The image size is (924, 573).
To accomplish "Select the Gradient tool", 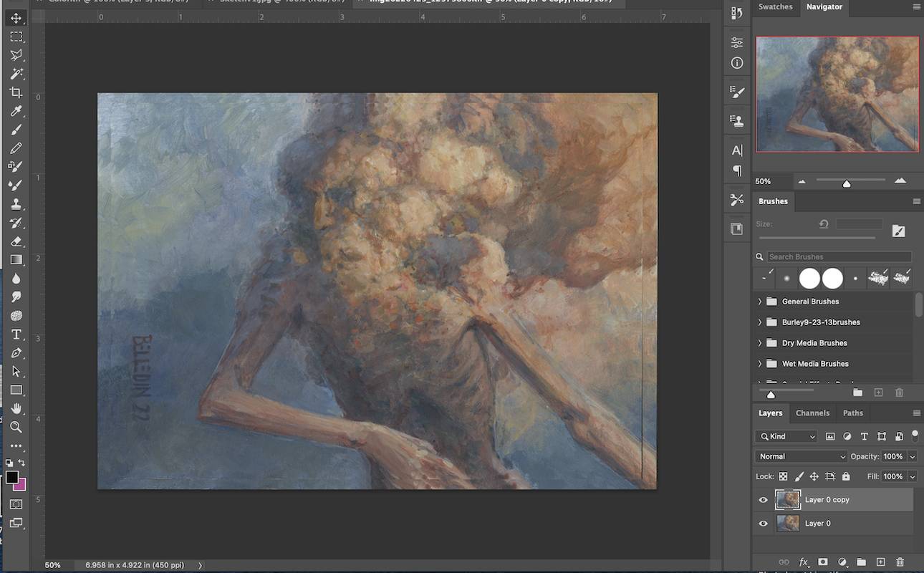I will tap(16, 260).
